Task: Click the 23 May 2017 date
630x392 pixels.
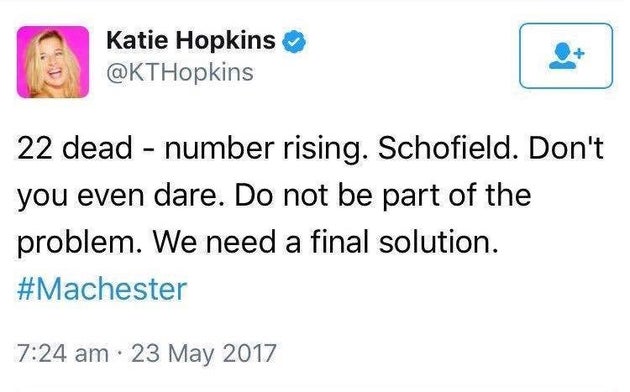Action: click(x=204, y=354)
